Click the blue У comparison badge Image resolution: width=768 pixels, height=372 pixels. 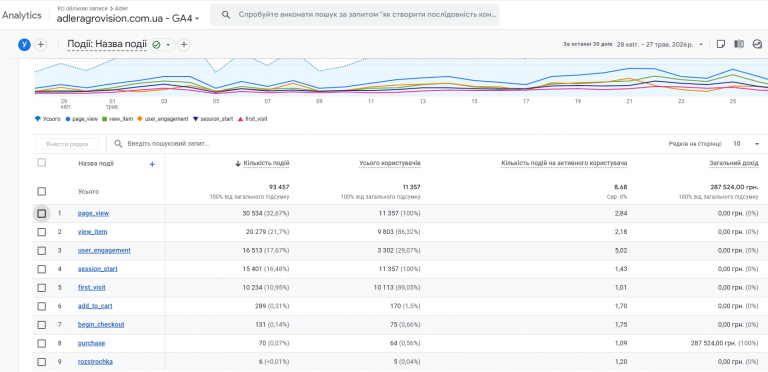24,45
